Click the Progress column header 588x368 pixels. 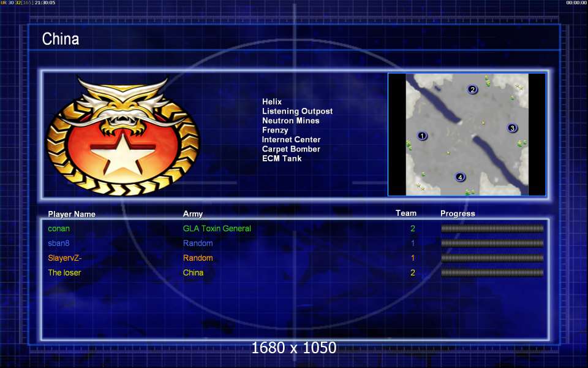pyautogui.click(x=458, y=213)
